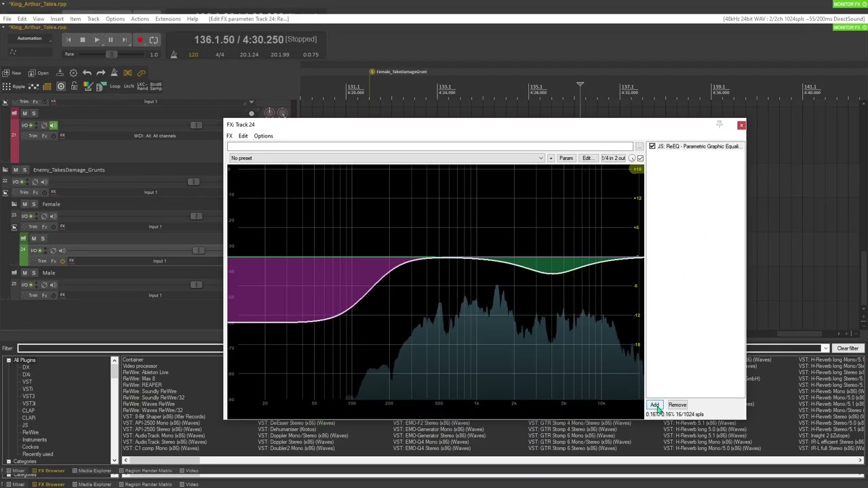
Task: Open Options menu in FX window
Action: pos(263,136)
